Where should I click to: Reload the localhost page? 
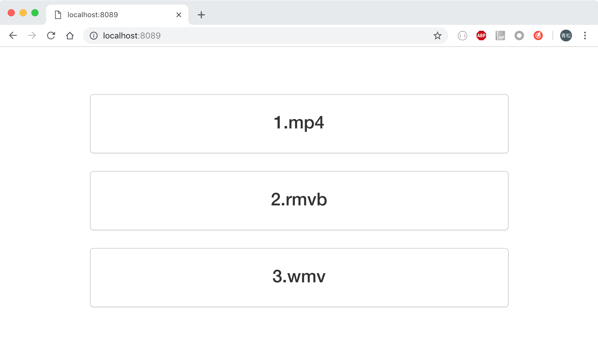51,36
